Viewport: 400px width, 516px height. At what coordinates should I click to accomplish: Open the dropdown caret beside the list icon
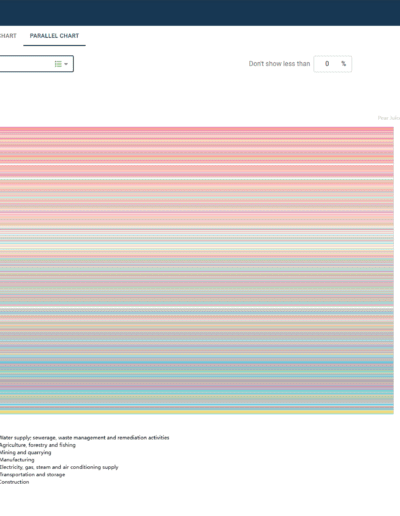[66, 64]
